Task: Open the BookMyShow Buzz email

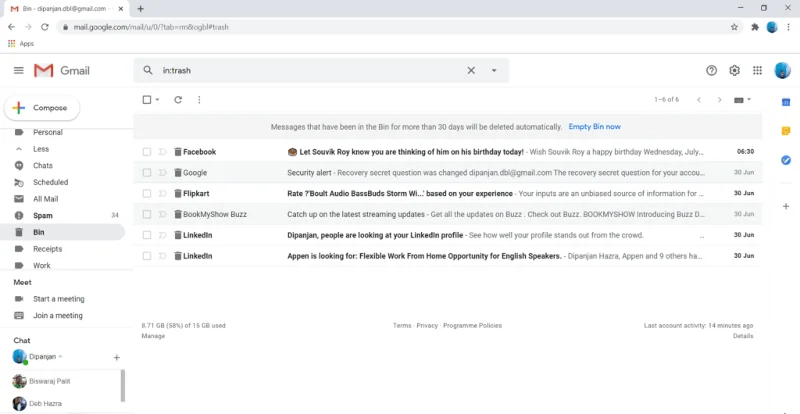Action: tap(447, 214)
